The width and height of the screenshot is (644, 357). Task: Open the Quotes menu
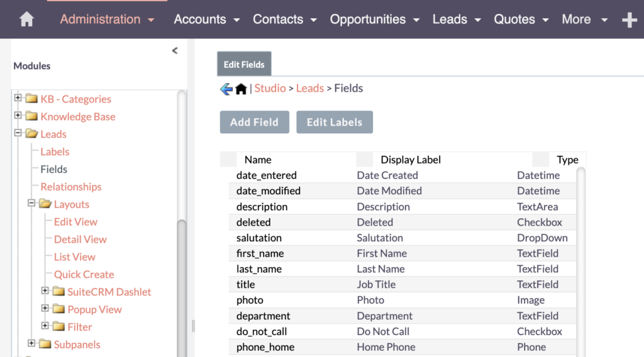[521, 19]
